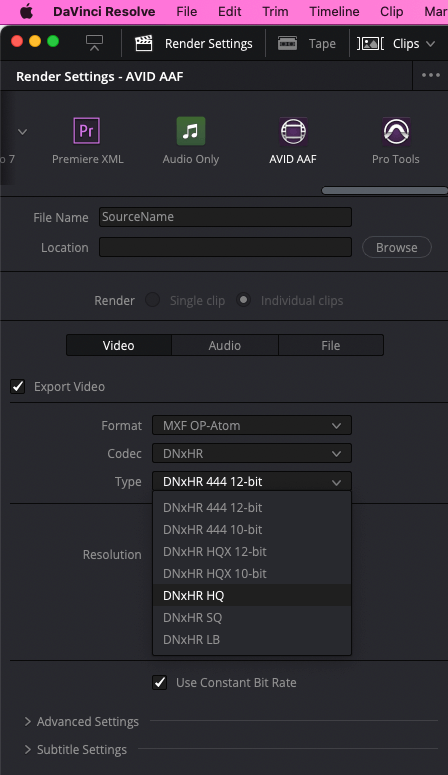Choose DNxHR 444 12-bit from list
The image size is (448, 775).
click(x=252, y=508)
